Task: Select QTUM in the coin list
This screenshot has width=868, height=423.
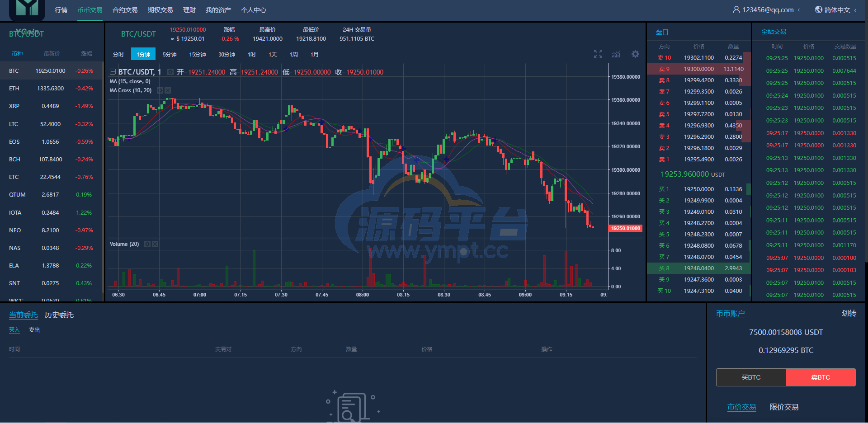Action: point(52,195)
